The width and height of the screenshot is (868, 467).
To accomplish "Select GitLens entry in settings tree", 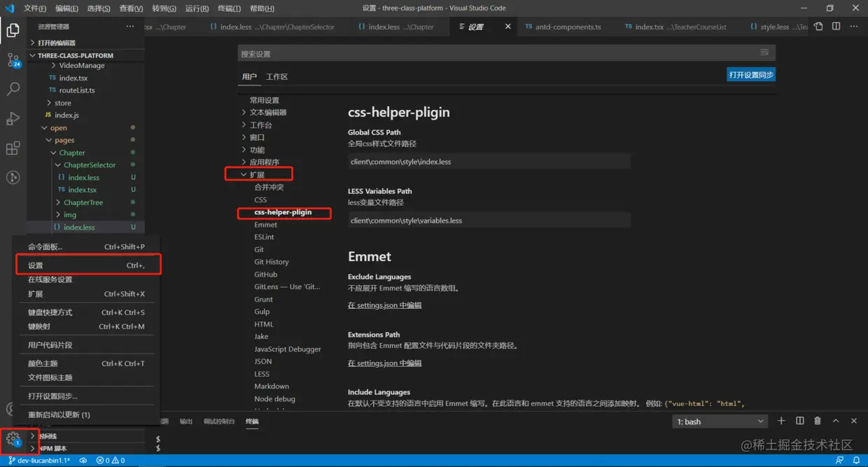I will (x=287, y=287).
